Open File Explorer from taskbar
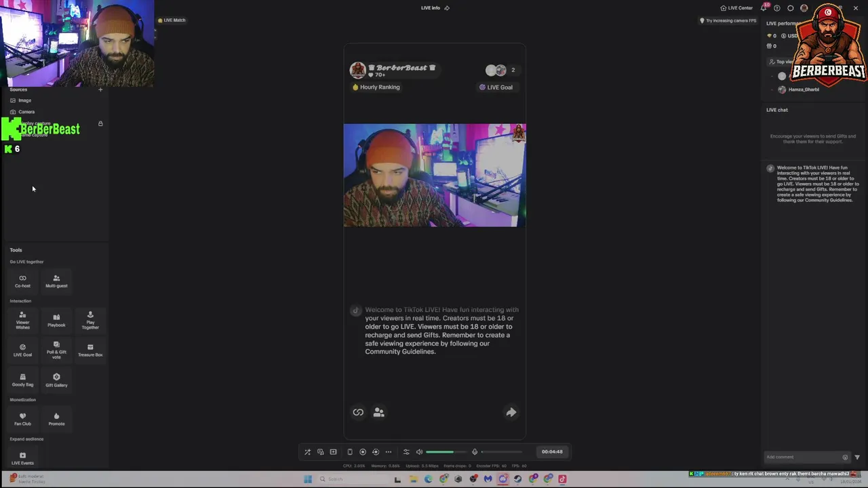The height and width of the screenshot is (488, 868). [x=413, y=479]
